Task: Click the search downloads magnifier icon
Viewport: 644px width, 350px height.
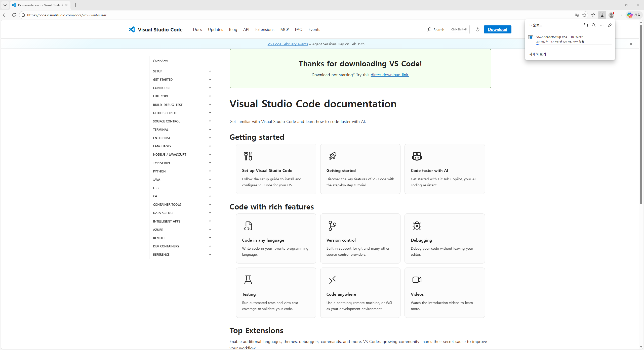Action: (593, 25)
